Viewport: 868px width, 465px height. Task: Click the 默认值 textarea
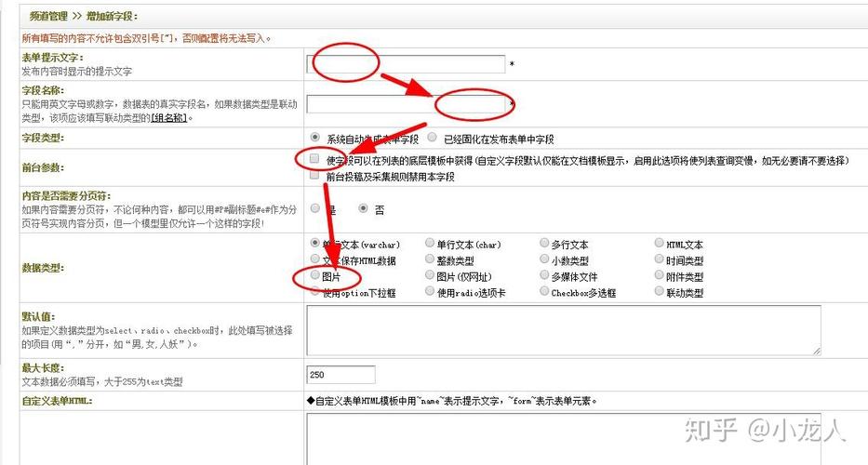[x=564, y=330]
